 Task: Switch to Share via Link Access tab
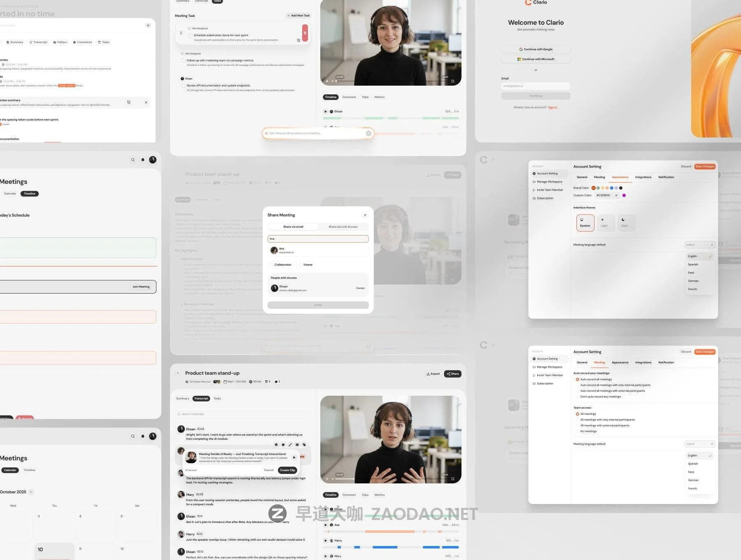click(x=343, y=227)
